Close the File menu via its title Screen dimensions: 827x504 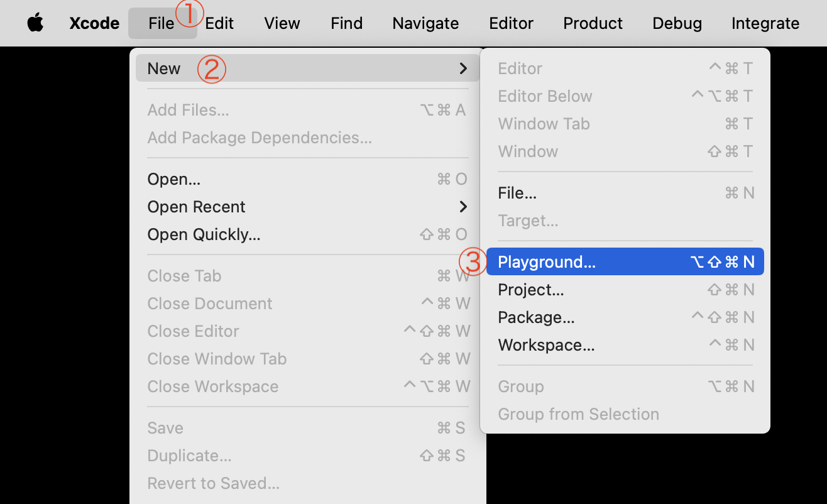[x=162, y=23]
